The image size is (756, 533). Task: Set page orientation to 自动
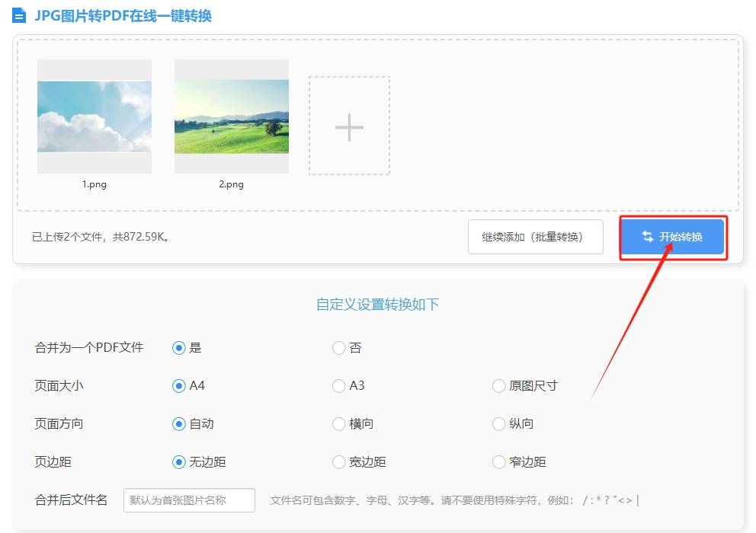179,424
